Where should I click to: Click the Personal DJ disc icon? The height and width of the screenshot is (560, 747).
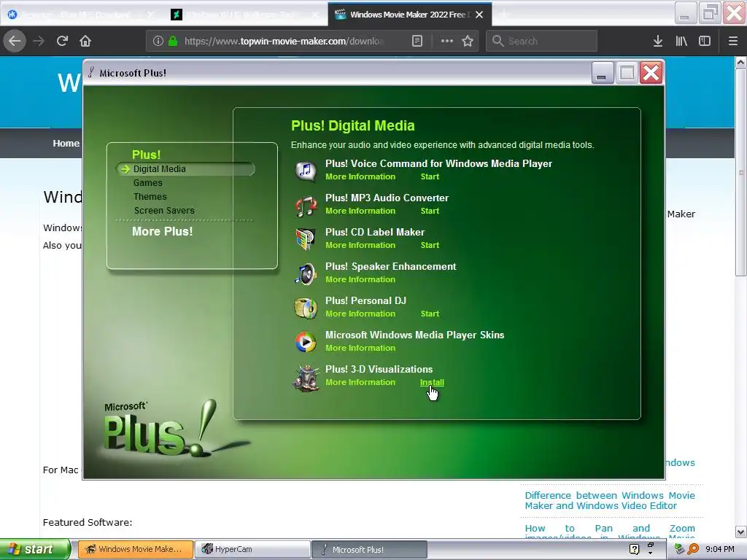(x=306, y=308)
